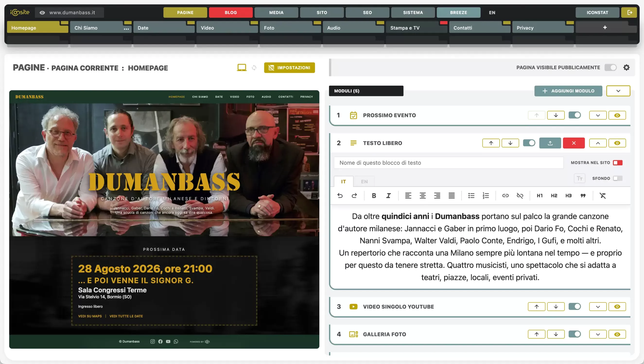Open the PAGINE section

[x=185, y=12]
